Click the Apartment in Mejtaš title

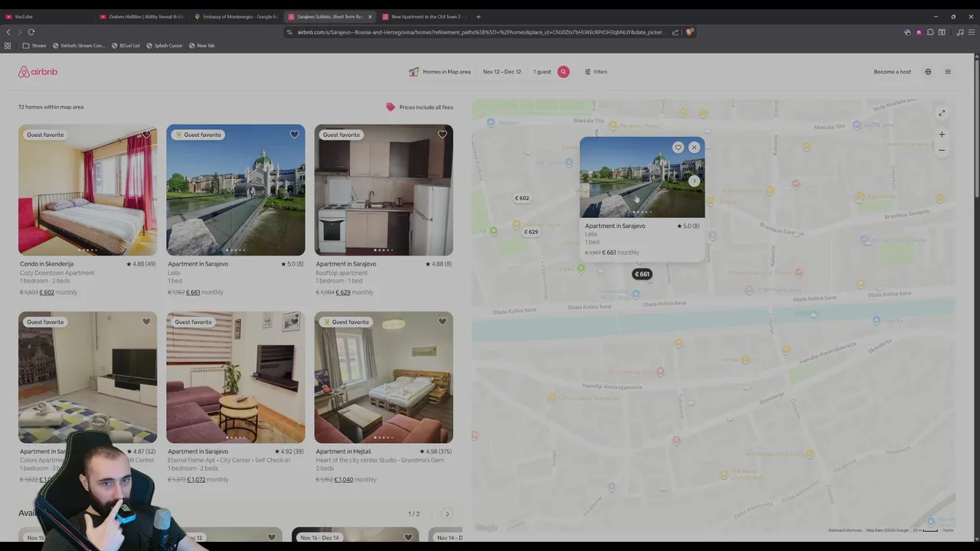(x=343, y=452)
